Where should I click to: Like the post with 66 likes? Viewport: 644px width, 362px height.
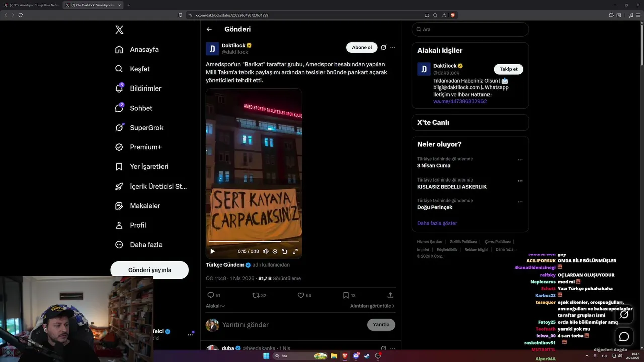coord(304,295)
